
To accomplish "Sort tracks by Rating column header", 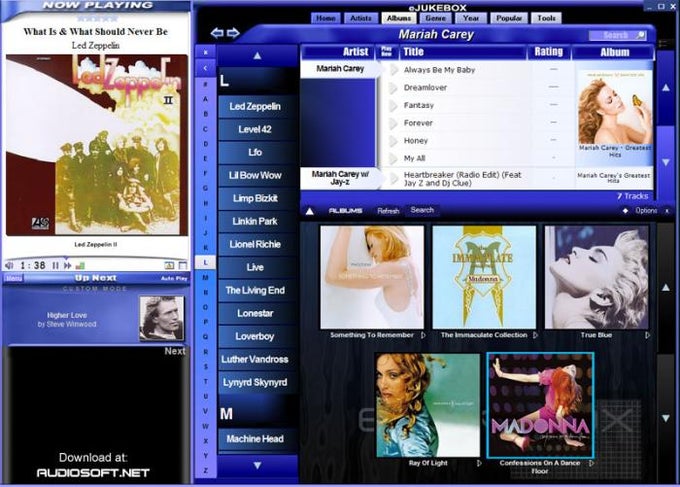I will coord(549,52).
